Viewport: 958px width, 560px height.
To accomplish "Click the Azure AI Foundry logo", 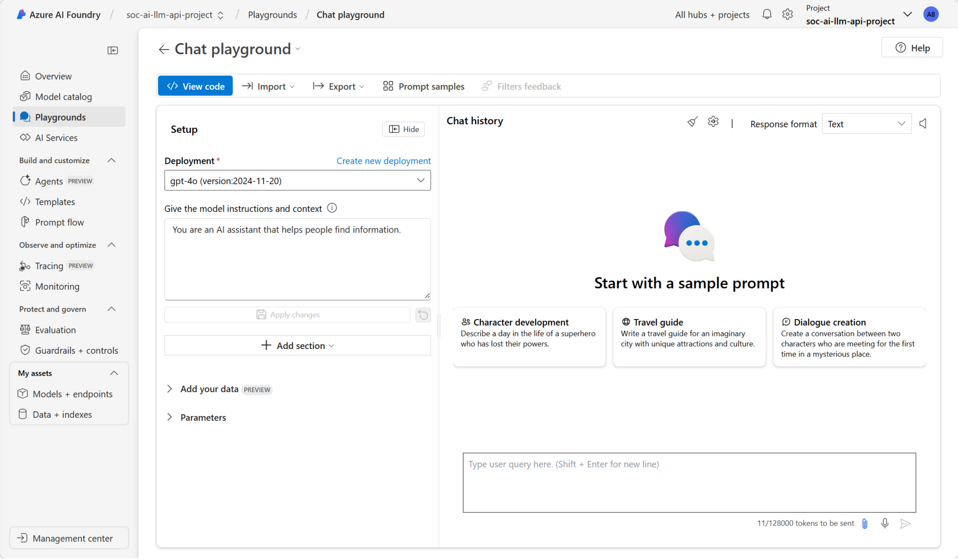I will pos(22,15).
